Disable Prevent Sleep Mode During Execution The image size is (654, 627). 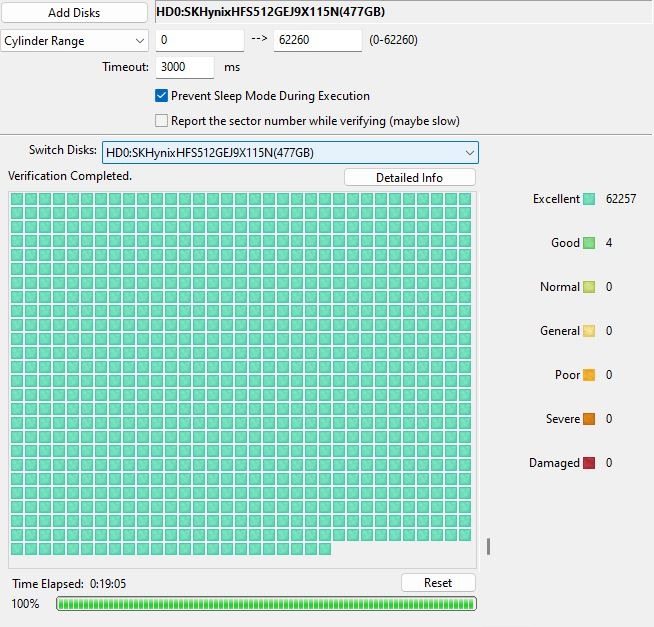[x=162, y=96]
